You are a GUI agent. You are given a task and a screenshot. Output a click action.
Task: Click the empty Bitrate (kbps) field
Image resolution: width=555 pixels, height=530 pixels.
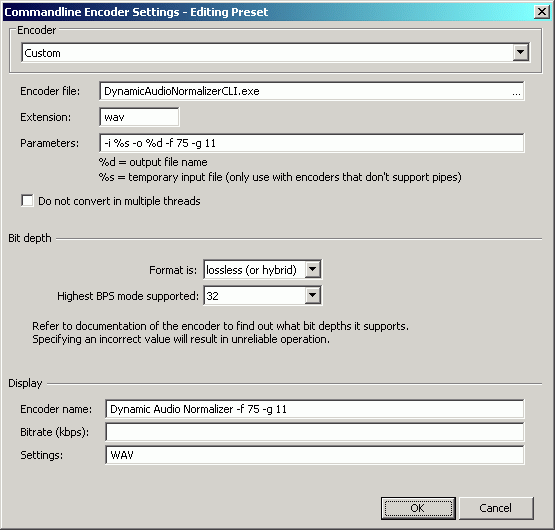(315, 432)
